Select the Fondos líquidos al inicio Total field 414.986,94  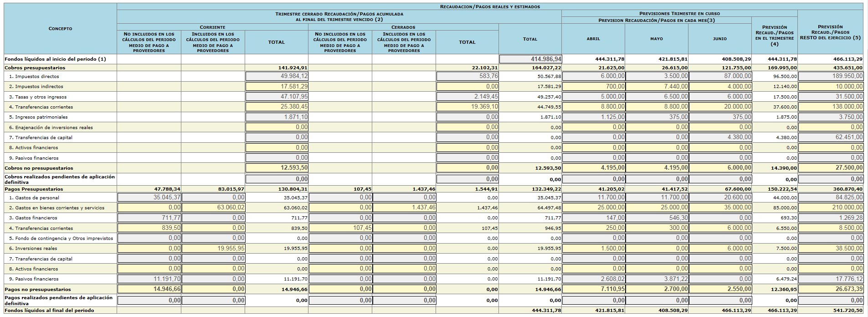click(x=531, y=59)
